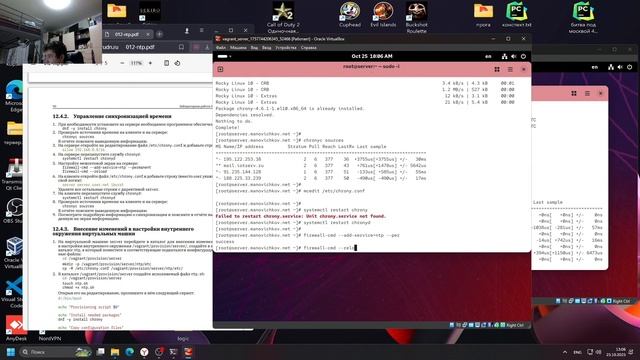
Task: Open the hamburger menu in the background terminal
Action: [587, 93]
